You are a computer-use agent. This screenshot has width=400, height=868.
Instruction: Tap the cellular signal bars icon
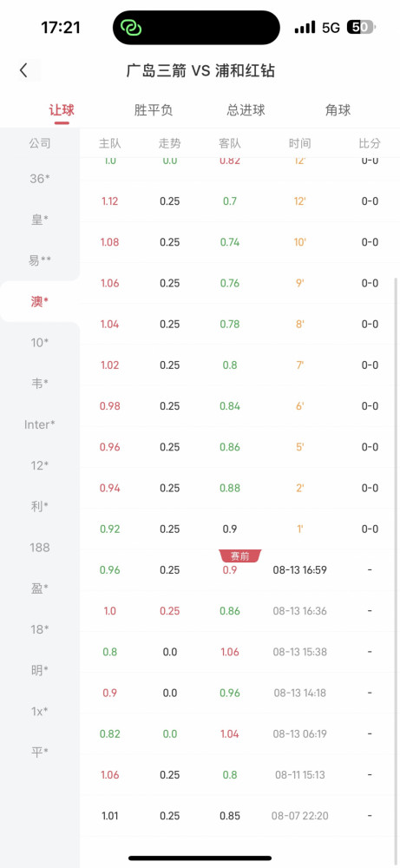[305, 27]
